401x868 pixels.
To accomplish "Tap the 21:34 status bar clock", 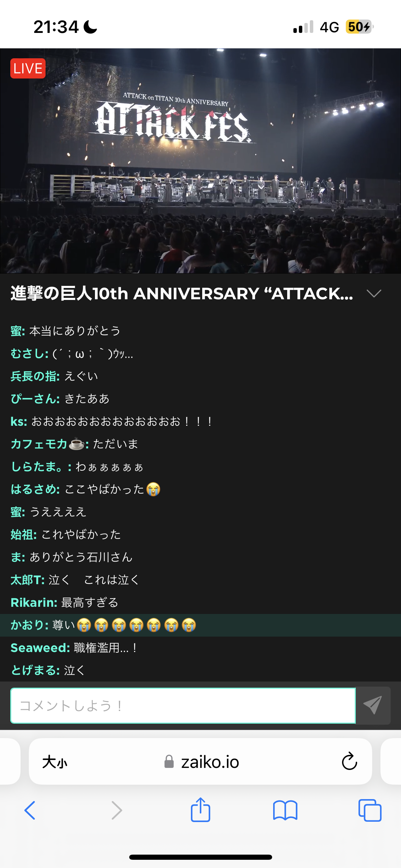I will (x=56, y=27).
